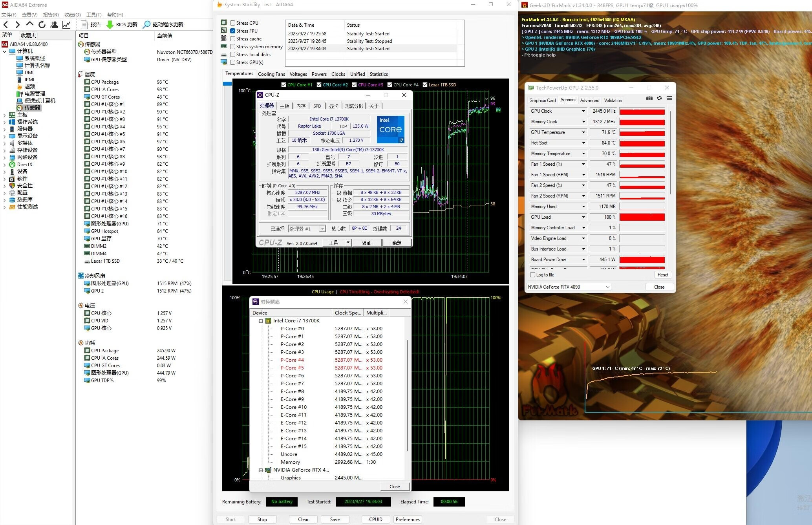
Task: Click clock dialog vertical scrollbar
Action: click(x=407, y=395)
